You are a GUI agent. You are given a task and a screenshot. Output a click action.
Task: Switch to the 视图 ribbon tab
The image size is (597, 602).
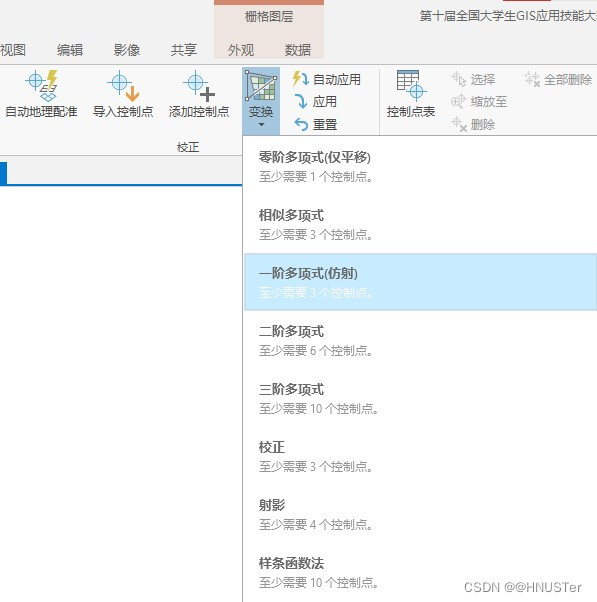click(13, 50)
